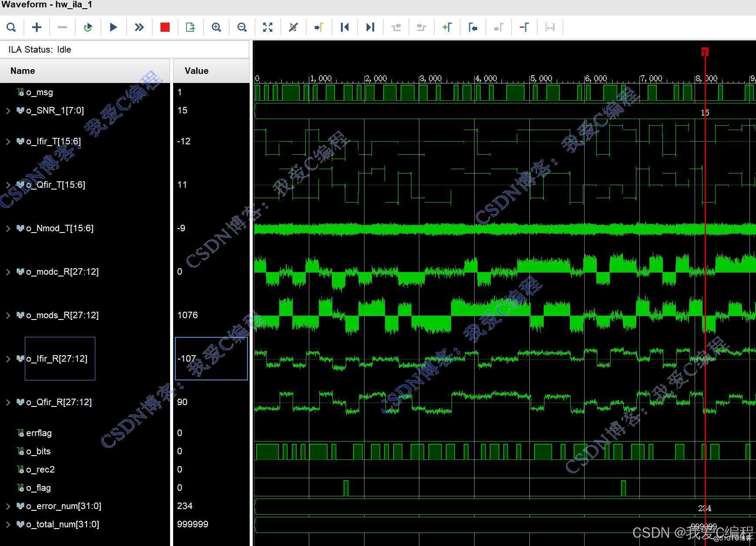Image resolution: width=756 pixels, height=546 pixels.
Task: Expand the o_Ifir_T[15:6] signal bus
Action: tap(8, 141)
